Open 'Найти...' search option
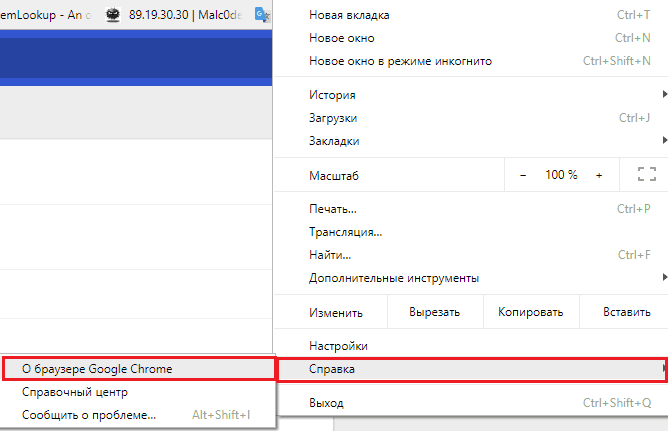The width and height of the screenshot is (668, 431). [x=471, y=255]
